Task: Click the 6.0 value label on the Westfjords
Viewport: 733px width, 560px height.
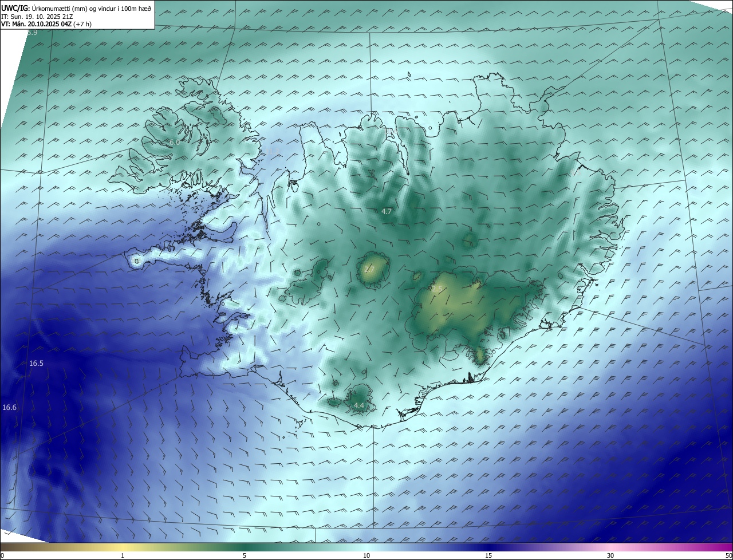Action: click(174, 142)
